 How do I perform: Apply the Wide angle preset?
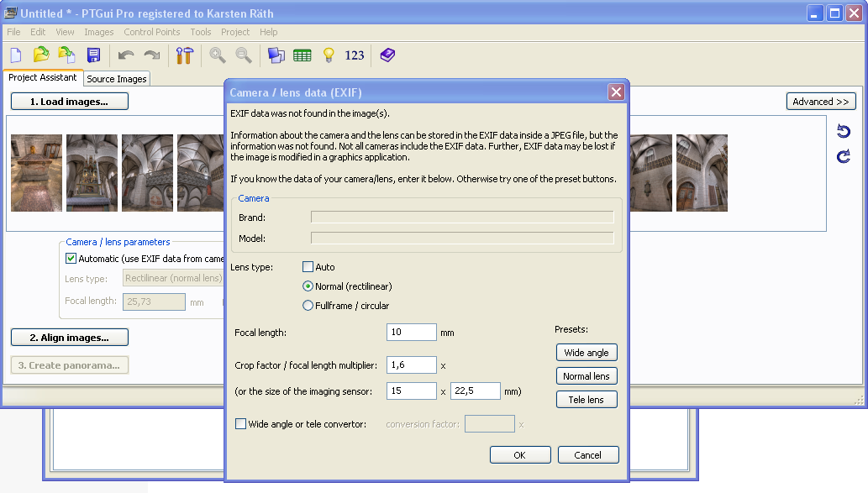tap(587, 353)
